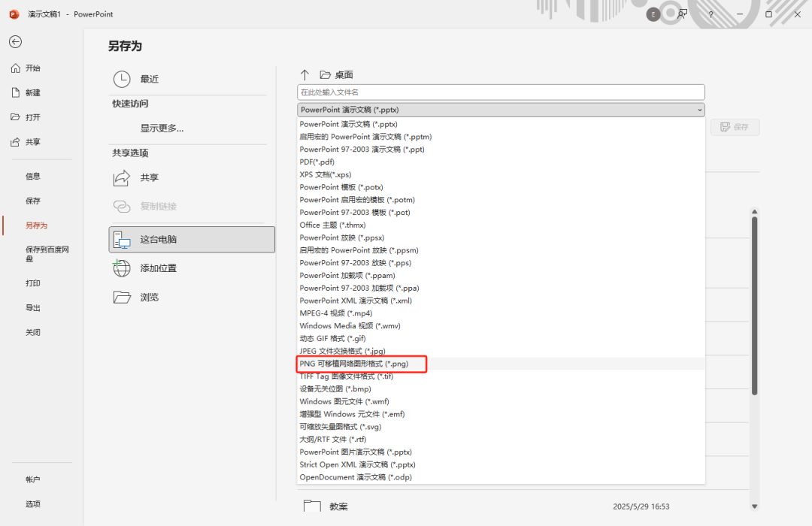Open the Help question mark icon
The width and height of the screenshot is (812, 526).
point(711,14)
